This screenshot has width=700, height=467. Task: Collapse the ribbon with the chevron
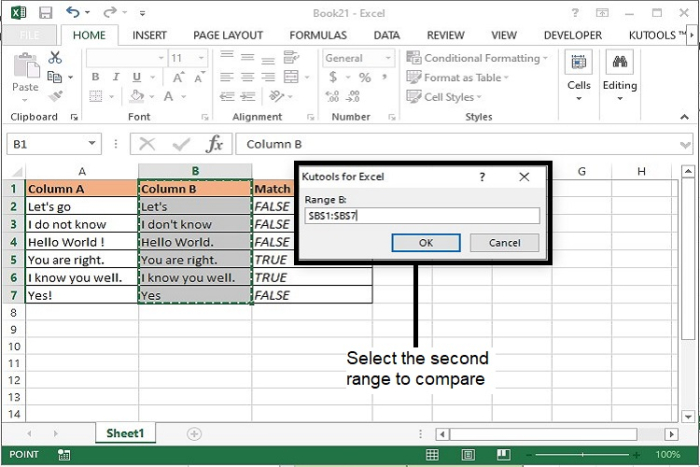click(x=684, y=117)
